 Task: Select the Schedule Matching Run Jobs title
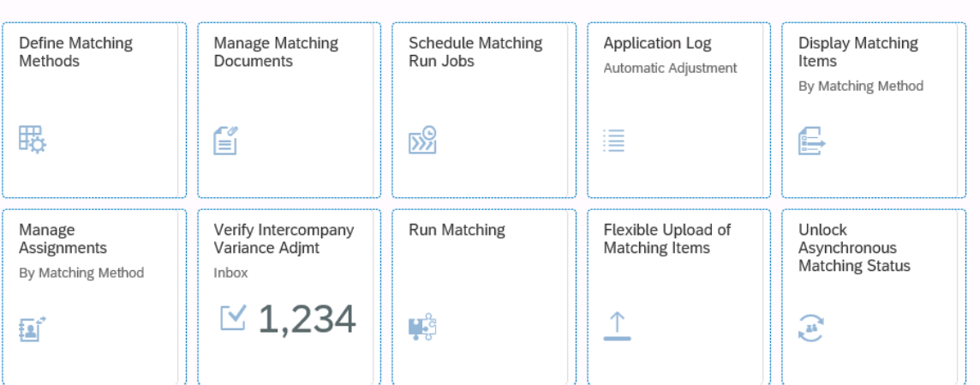point(475,51)
